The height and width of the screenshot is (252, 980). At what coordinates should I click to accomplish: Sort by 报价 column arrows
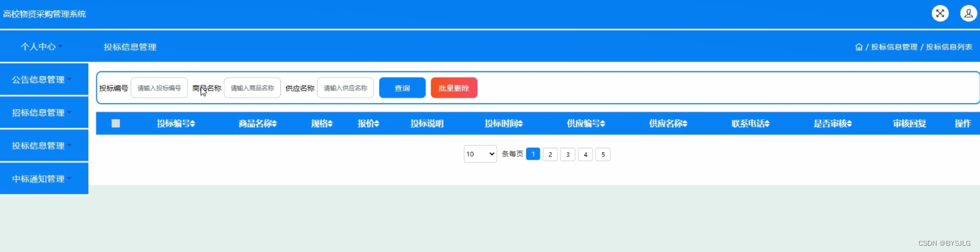(377, 124)
